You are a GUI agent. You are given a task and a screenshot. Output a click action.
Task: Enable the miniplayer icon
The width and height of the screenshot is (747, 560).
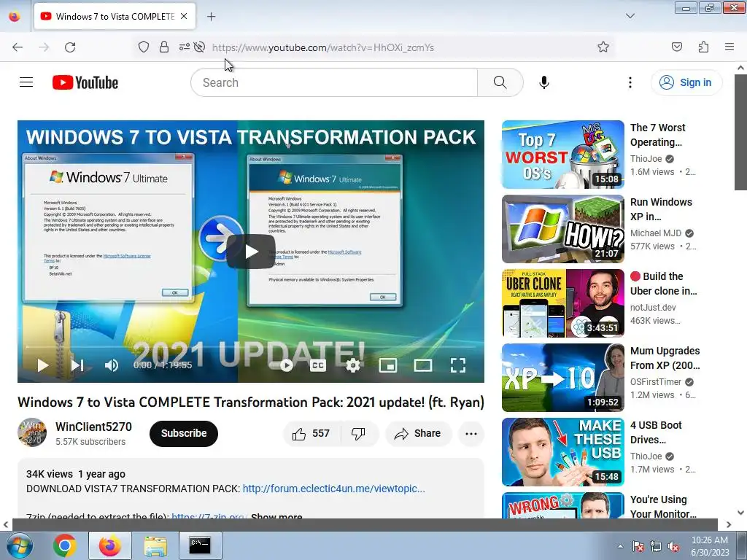(388, 365)
